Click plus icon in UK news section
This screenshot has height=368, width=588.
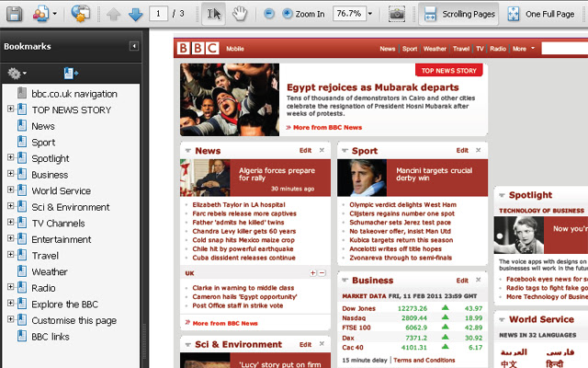[312, 273]
